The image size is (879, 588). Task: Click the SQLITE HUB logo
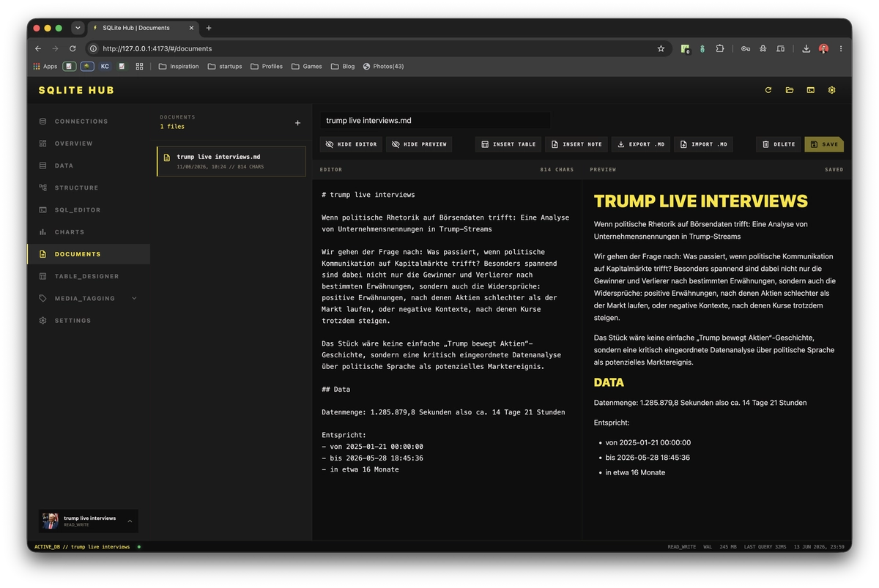point(76,90)
